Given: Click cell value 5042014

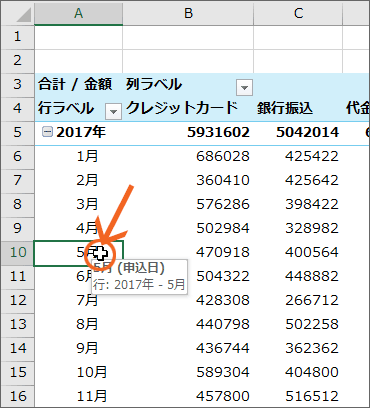Looking at the screenshot, I should [307, 132].
